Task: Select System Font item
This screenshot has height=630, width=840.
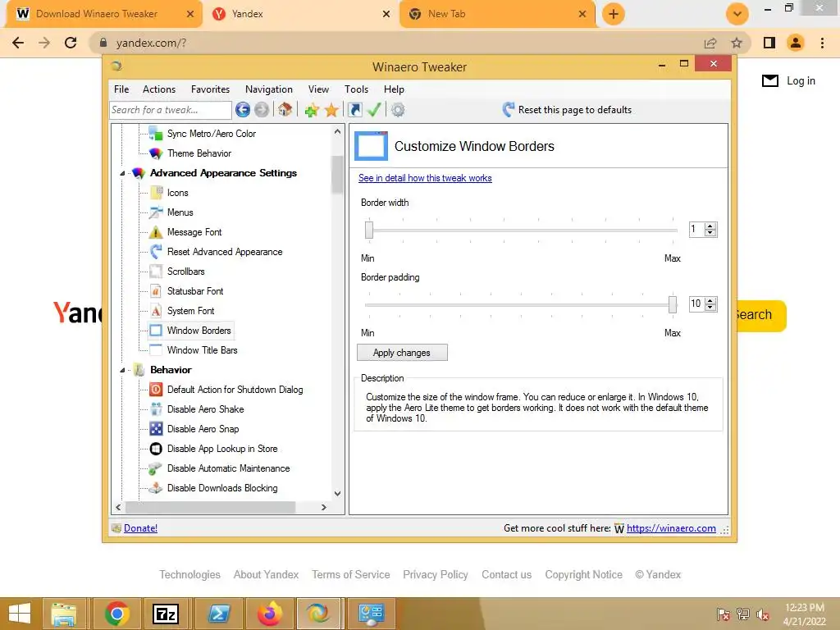Action: click(x=190, y=311)
